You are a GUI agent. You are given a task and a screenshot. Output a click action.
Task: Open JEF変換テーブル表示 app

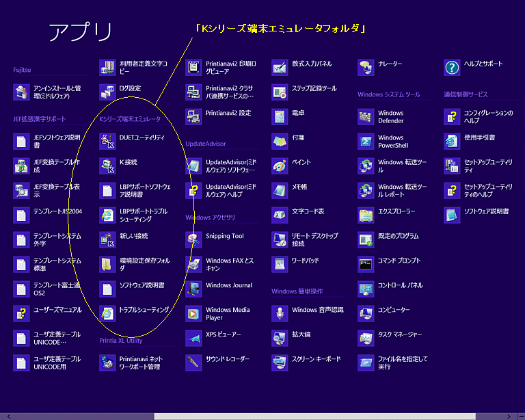(21, 190)
